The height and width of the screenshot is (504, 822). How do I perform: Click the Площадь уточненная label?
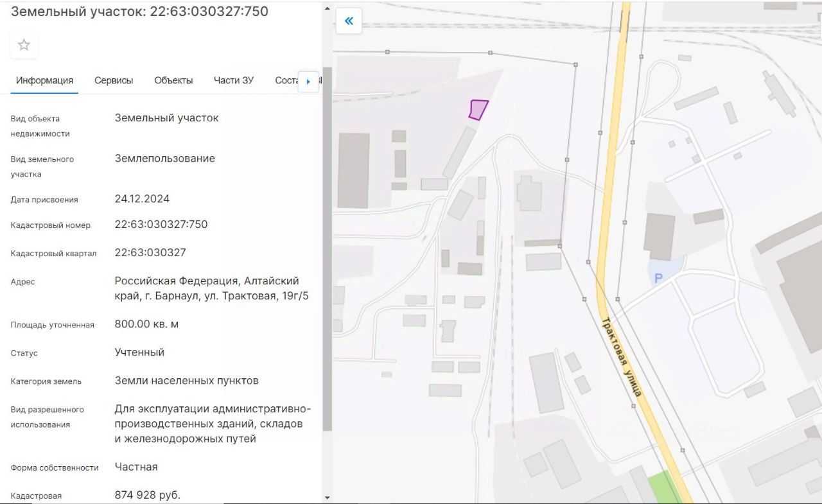click(53, 325)
